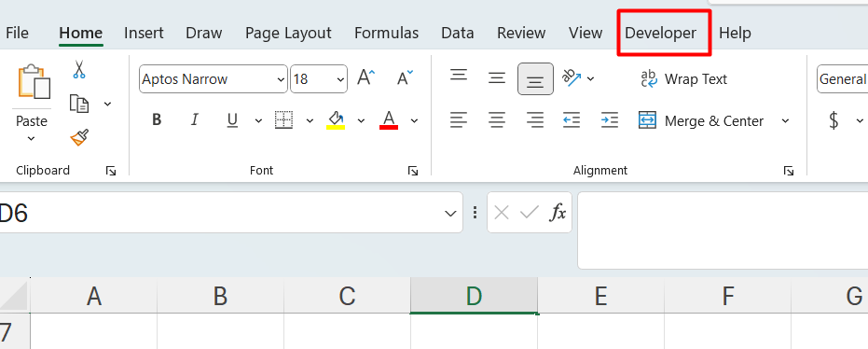
Task: Open Underline style dropdown arrow
Action: pyautogui.click(x=258, y=120)
